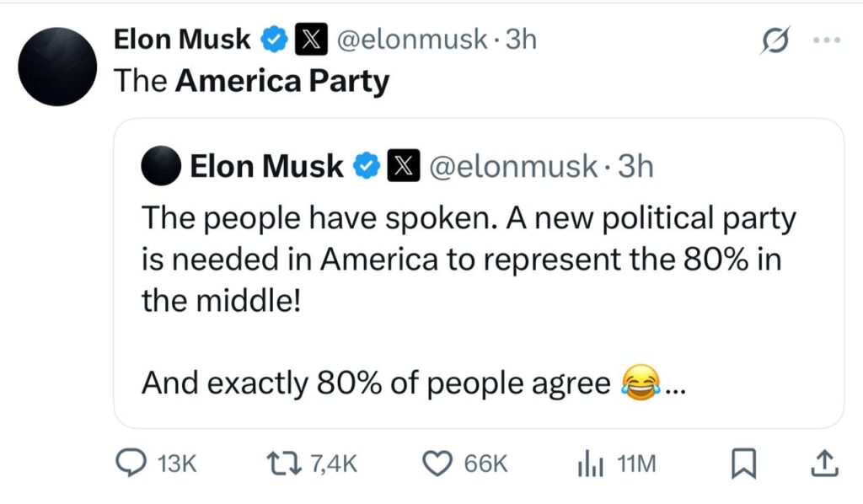Open the small avatar in quoted tweet
This screenshot has width=863, height=504.
[161, 166]
